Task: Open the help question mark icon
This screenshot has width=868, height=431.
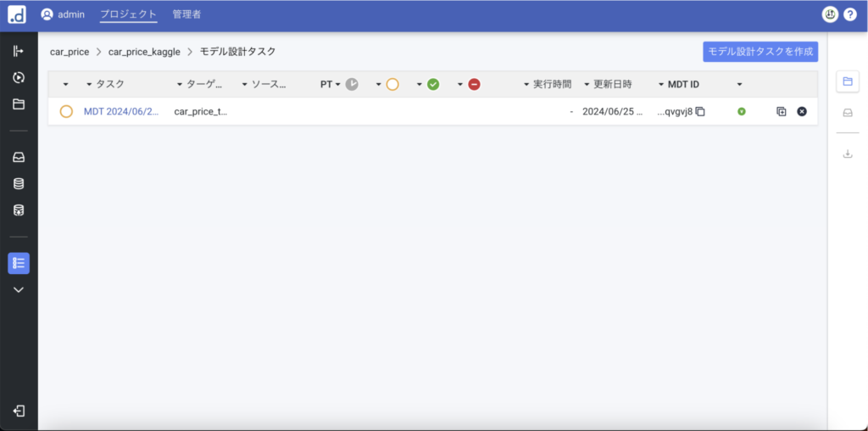Action: [x=849, y=15]
